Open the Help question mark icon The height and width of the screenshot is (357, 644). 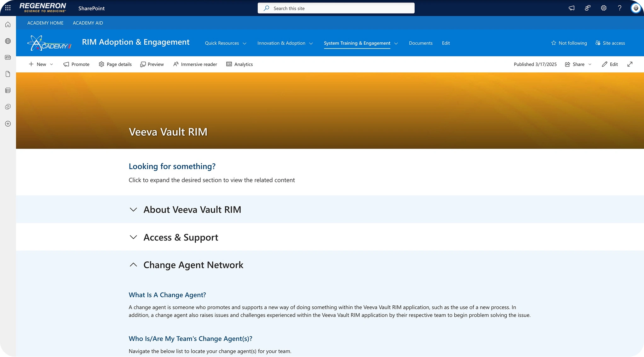point(620,8)
